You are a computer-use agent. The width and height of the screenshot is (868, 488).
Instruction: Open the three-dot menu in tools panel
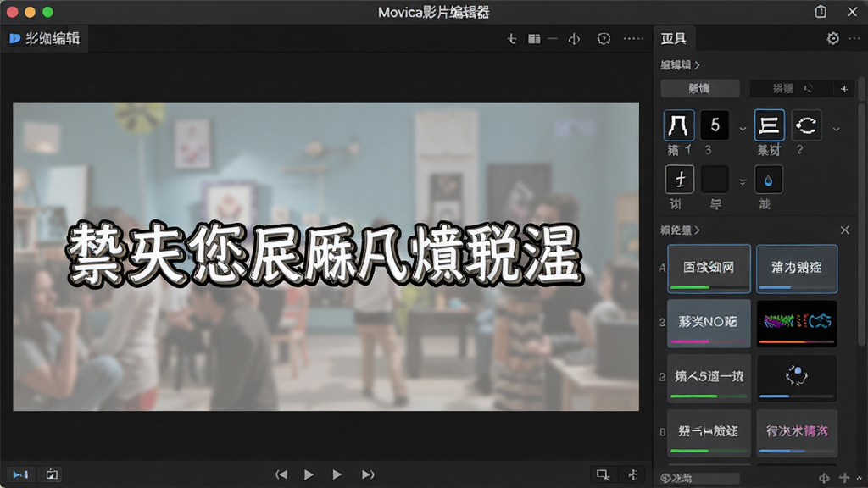tap(854, 38)
